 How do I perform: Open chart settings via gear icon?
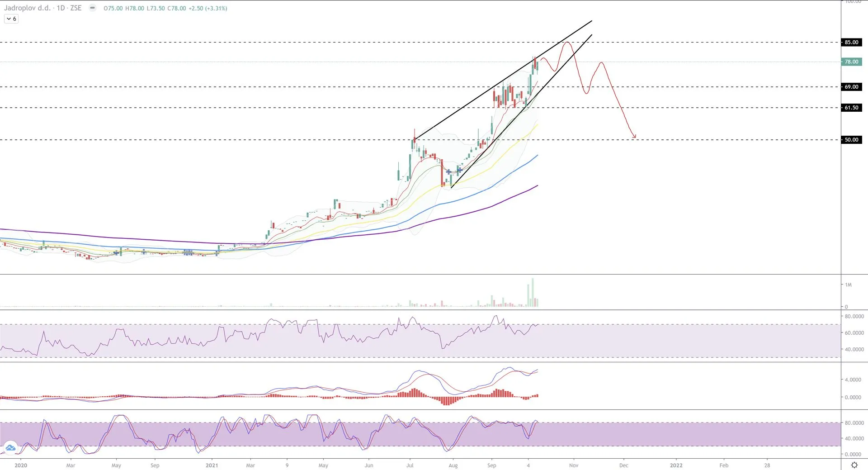pyautogui.click(x=854, y=465)
